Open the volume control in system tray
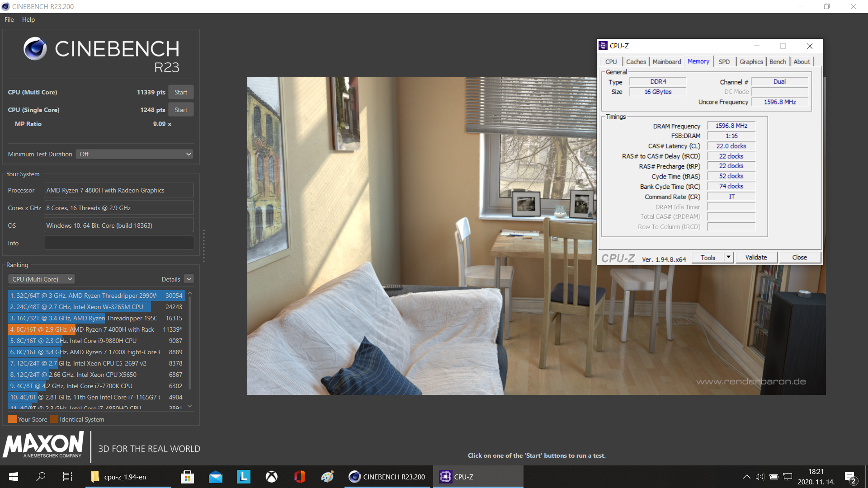The height and width of the screenshot is (488, 868). pyautogui.click(x=759, y=477)
